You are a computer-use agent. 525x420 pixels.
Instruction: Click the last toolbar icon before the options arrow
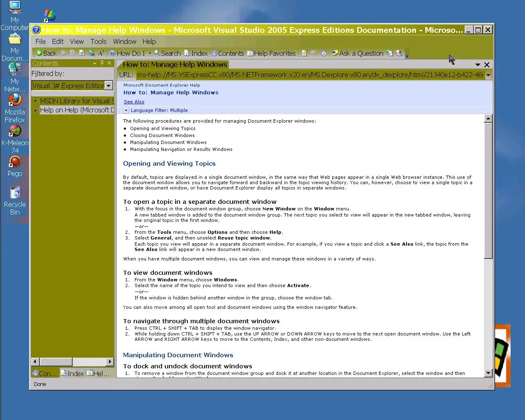(399, 53)
